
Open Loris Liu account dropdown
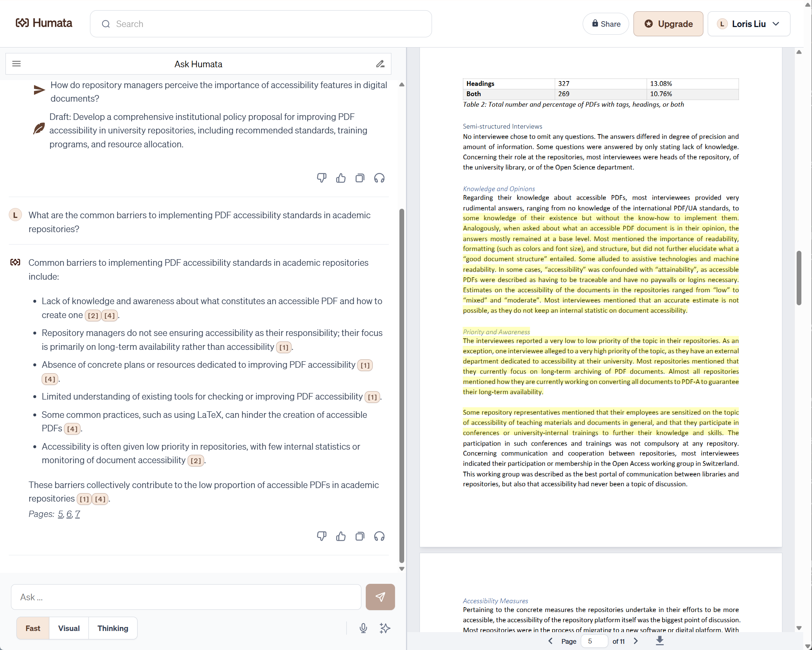coord(748,24)
